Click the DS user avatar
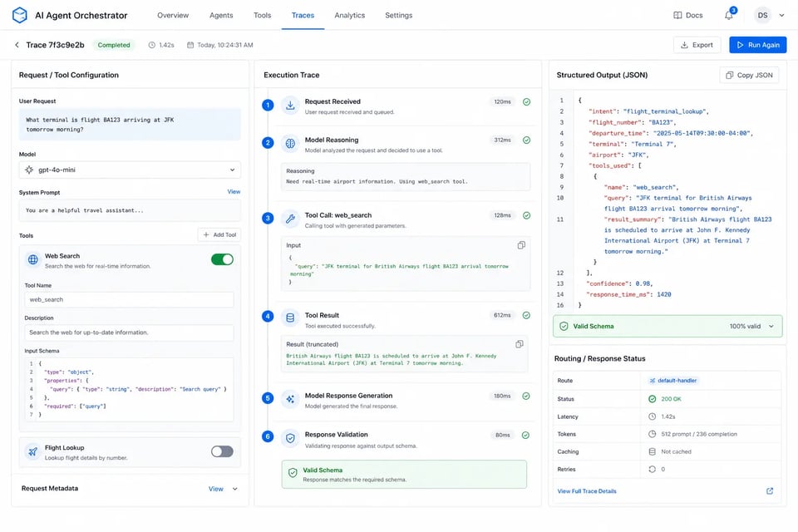 tap(762, 15)
